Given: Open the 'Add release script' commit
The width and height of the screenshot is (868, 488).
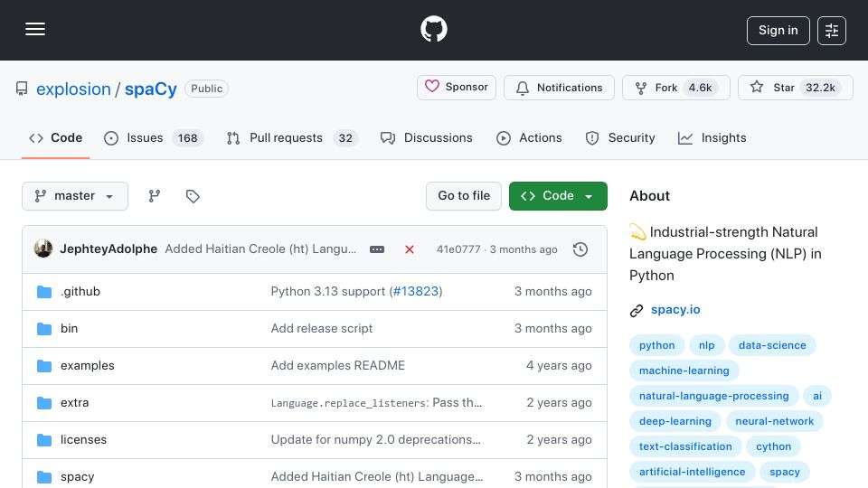Looking at the screenshot, I should [x=322, y=329].
